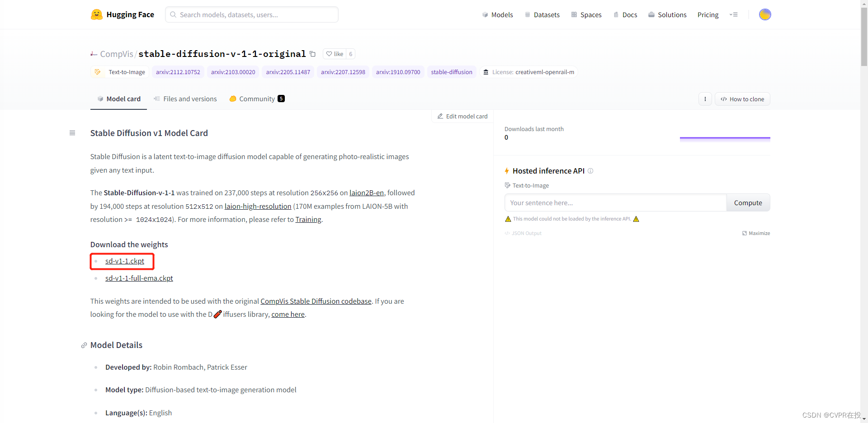Screen dimensions: 868x423
Task: Open JSON Output view
Action: [x=523, y=233]
